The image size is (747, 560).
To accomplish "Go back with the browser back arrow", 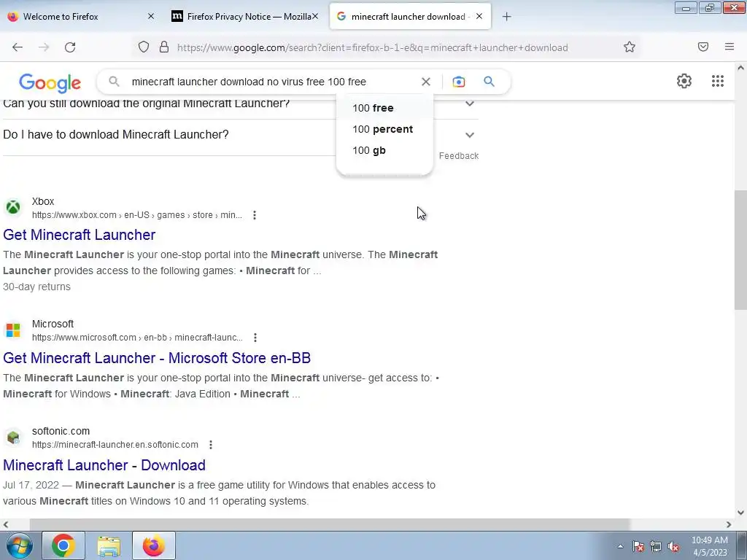I will 18,47.
